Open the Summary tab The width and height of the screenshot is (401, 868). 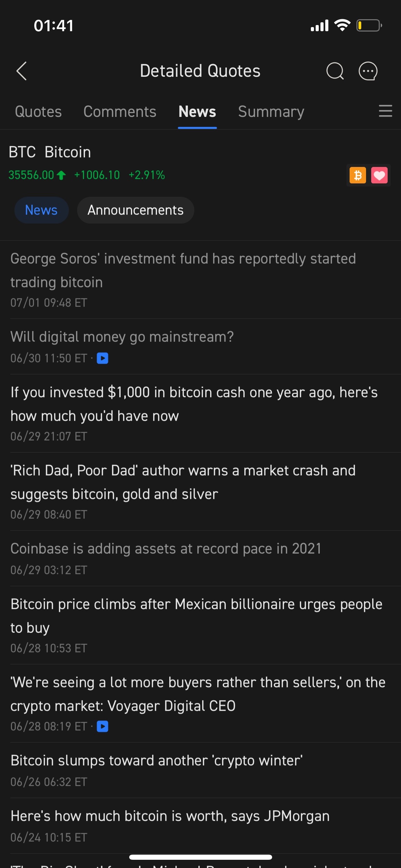tap(271, 112)
